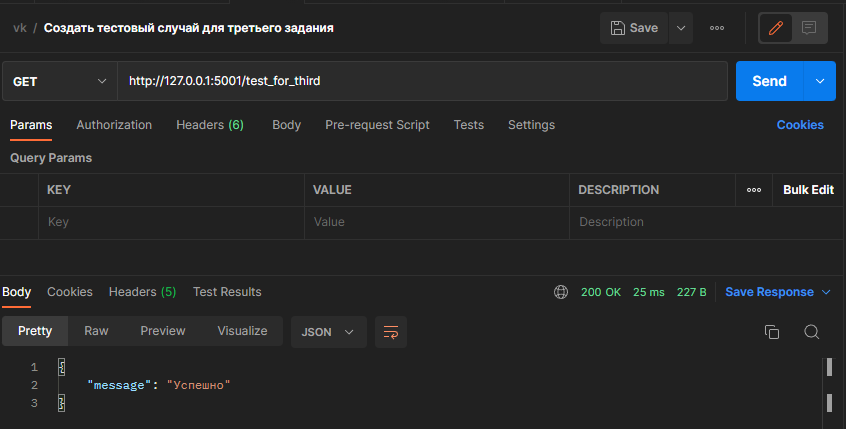
Task: Open the response Cookies tab
Action: [70, 292]
